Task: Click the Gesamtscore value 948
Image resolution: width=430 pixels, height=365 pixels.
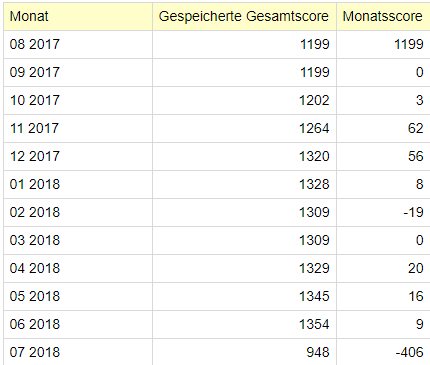Action: point(318,352)
